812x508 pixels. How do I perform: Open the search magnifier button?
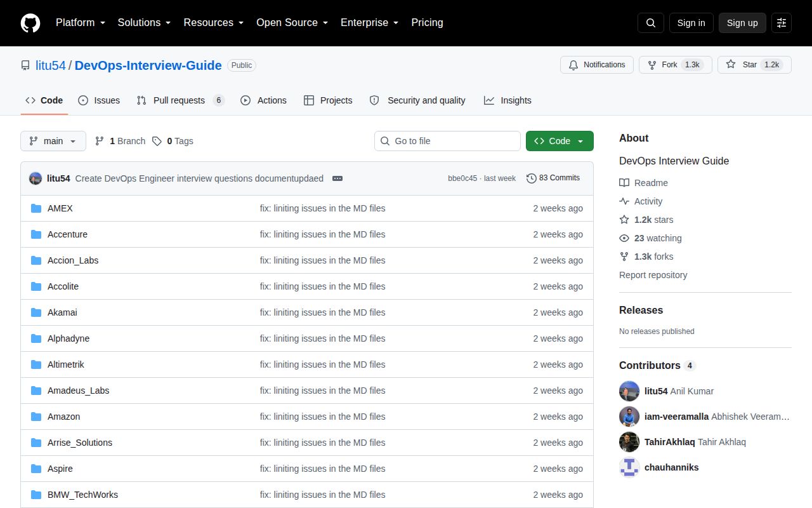click(x=651, y=23)
